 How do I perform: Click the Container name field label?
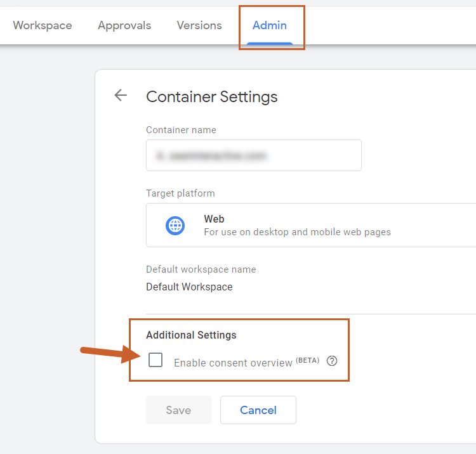pyautogui.click(x=181, y=129)
